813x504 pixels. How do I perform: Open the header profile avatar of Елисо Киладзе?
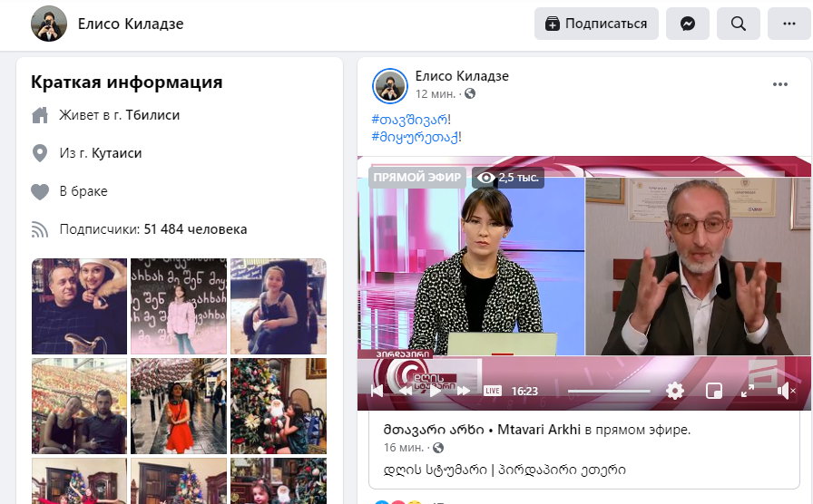49,24
